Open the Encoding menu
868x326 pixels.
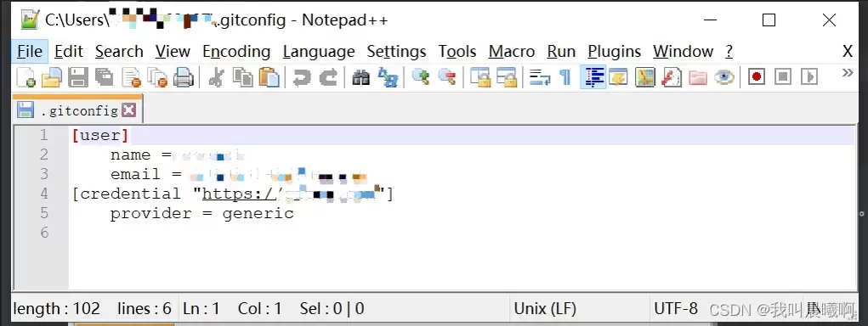pyautogui.click(x=236, y=52)
